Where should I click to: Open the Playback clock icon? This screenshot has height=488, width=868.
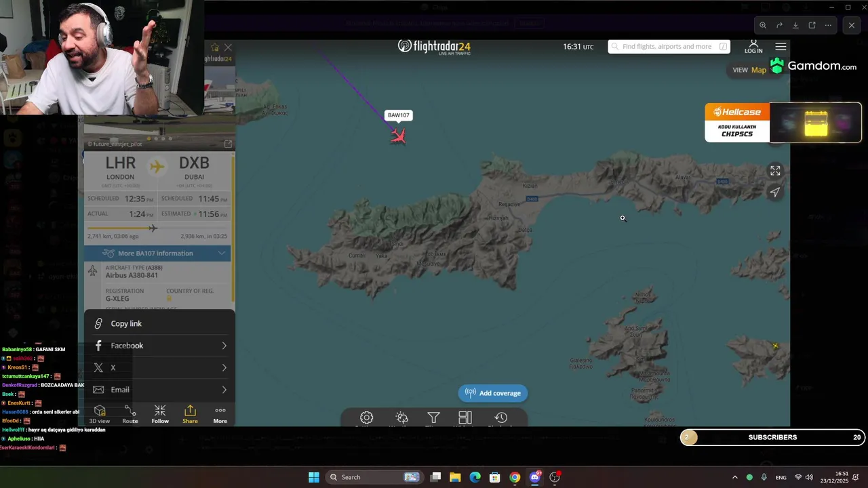[x=500, y=418]
